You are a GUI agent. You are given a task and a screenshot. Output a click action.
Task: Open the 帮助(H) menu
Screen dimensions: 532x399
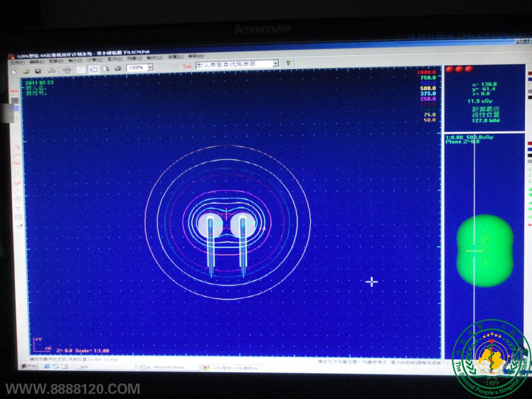point(196,56)
